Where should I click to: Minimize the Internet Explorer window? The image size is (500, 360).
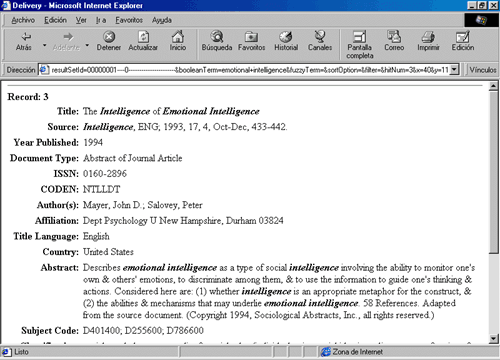(x=471, y=5)
